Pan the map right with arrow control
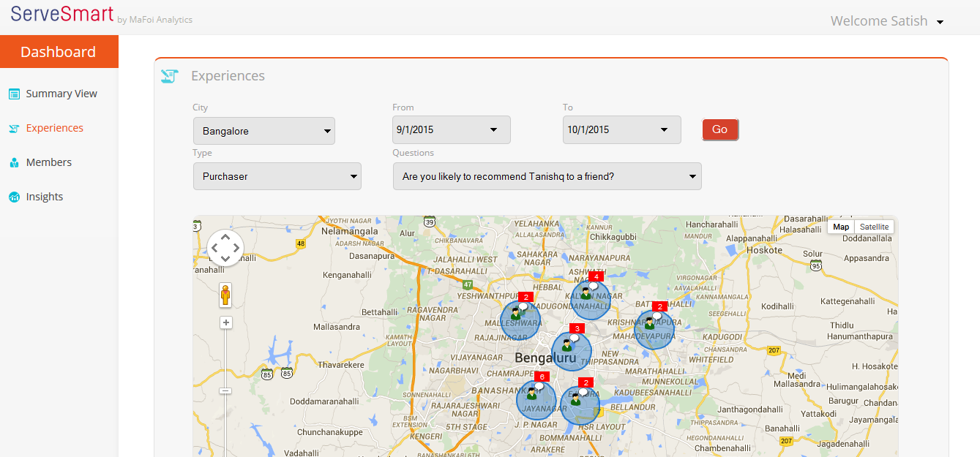 (x=236, y=248)
